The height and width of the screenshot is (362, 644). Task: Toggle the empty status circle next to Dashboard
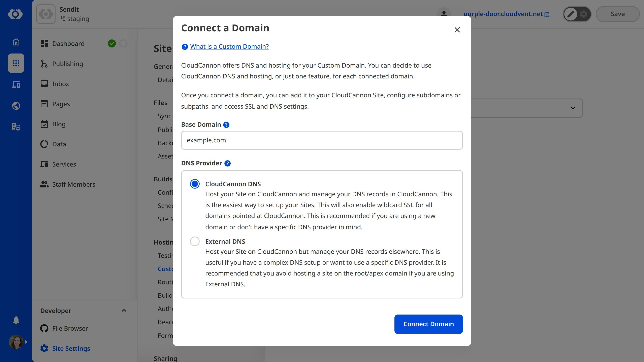point(123,43)
